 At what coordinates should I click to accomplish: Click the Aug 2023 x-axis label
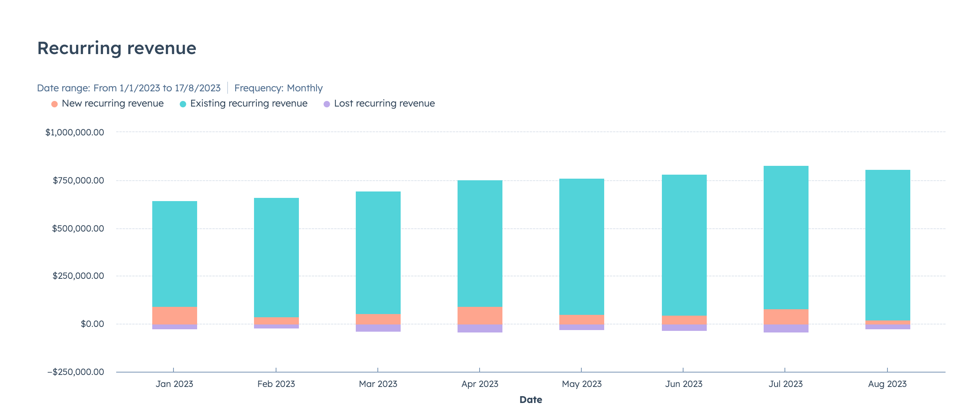pos(887,384)
